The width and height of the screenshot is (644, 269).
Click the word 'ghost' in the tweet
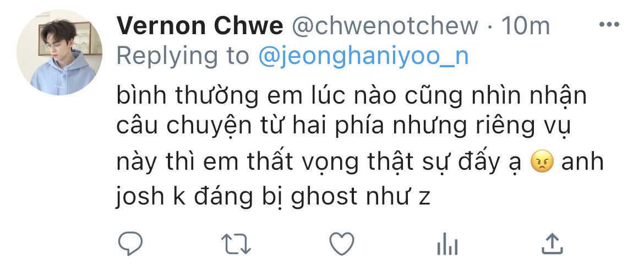[x=324, y=197]
